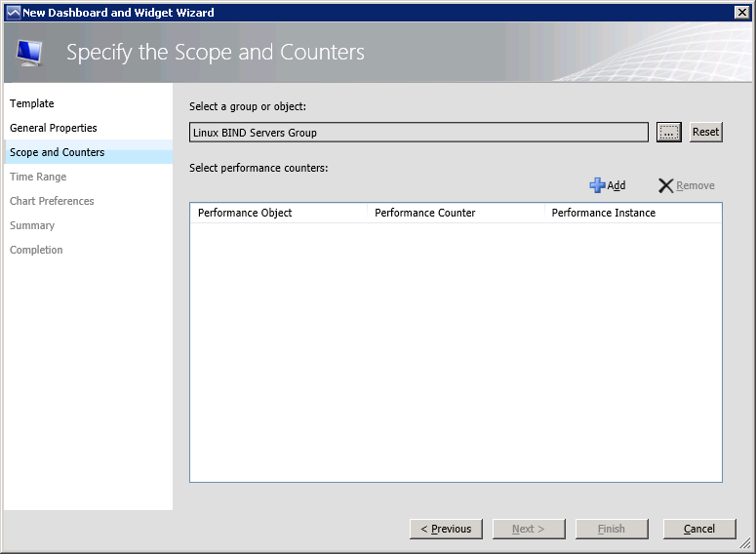Click the blue plus Add icon
The width and height of the screenshot is (756, 554).
tap(597, 185)
